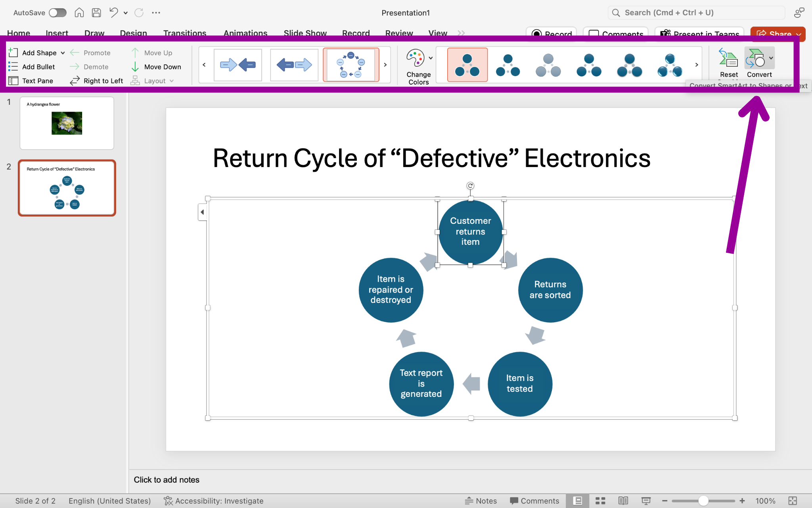Expand the Convert dropdown arrow
The image size is (812, 508).
click(771, 58)
